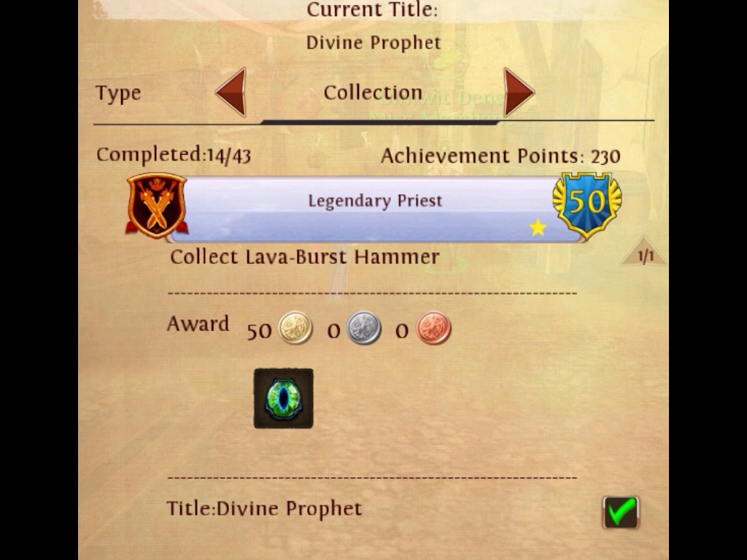This screenshot has height=560, width=747.
Task: Click the yellow star on achievement bar
Action: [x=538, y=227]
